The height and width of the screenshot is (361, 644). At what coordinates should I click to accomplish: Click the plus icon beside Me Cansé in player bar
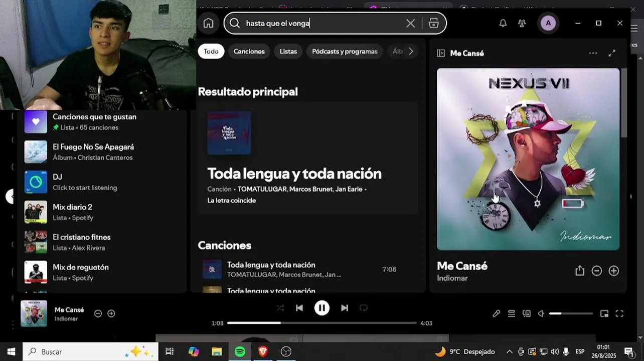click(111, 313)
